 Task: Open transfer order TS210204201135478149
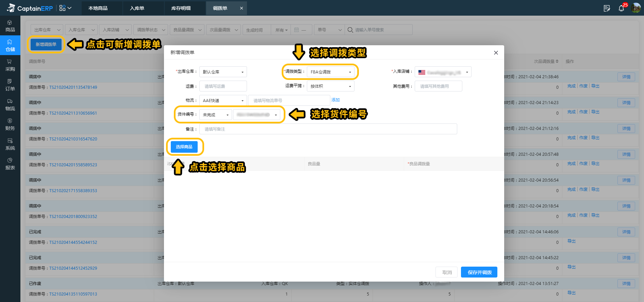pos(73,87)
